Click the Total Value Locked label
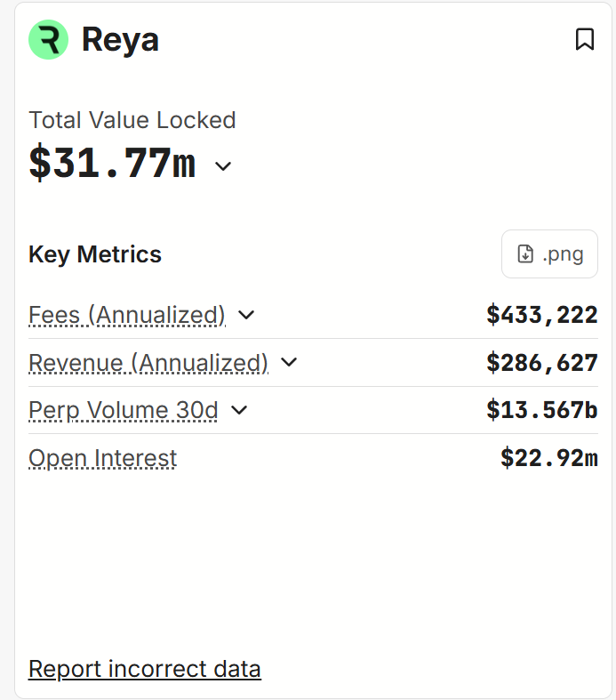The image size is (616, 700). point(132,120)
